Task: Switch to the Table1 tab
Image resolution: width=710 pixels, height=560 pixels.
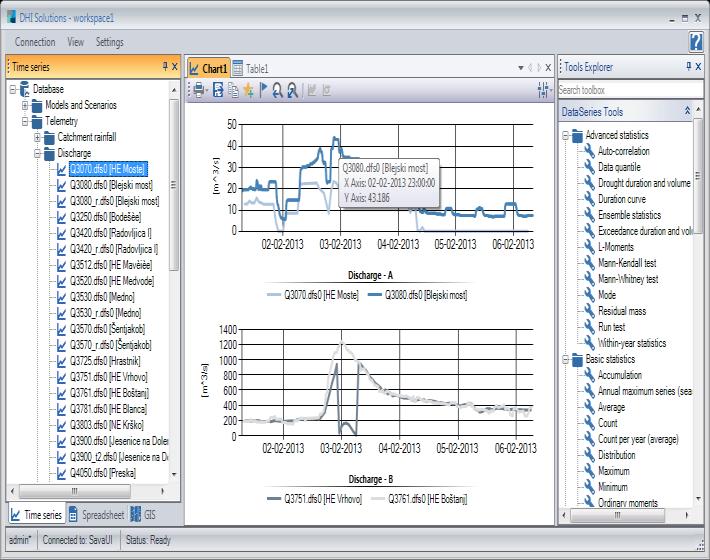Action: pos(250,68)
